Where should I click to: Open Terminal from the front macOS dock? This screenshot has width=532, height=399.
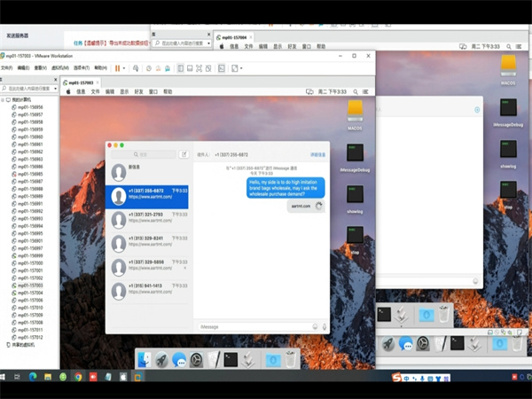tap(231, 359)
